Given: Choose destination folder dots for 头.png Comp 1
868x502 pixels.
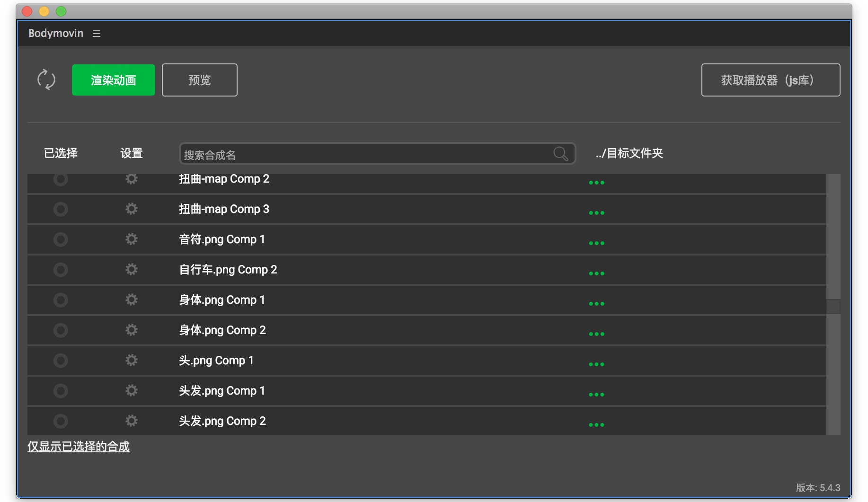Looking at the screenshot, I should click(x=596, y=364).
